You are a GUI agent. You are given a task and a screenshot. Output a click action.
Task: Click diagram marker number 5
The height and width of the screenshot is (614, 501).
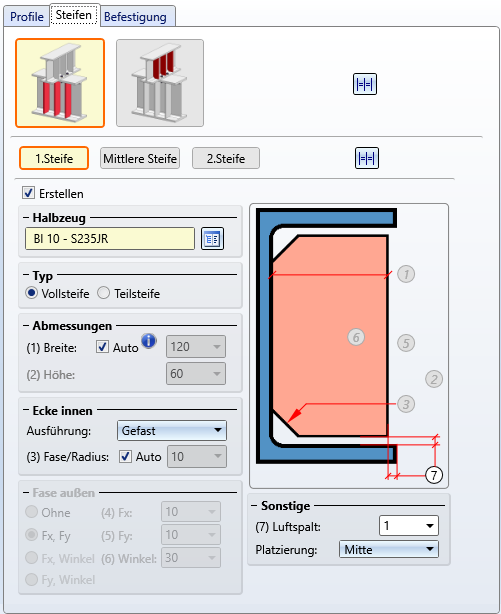coord(406,343)
